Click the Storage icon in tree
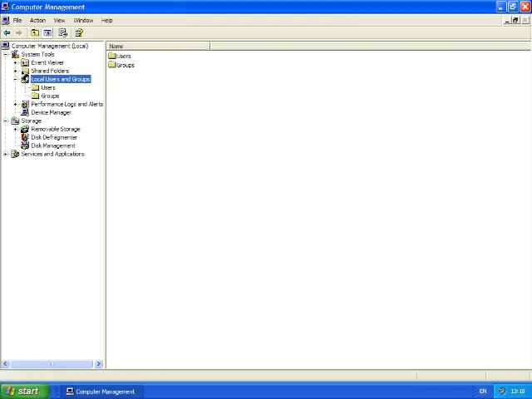Viewport: 532px width, 399px height. point(15,121)
